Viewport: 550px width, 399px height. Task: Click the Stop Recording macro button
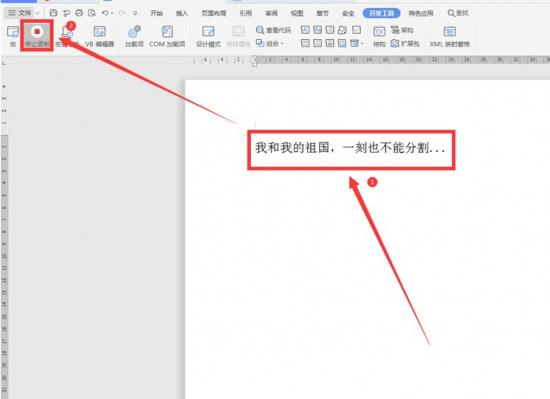37,36
